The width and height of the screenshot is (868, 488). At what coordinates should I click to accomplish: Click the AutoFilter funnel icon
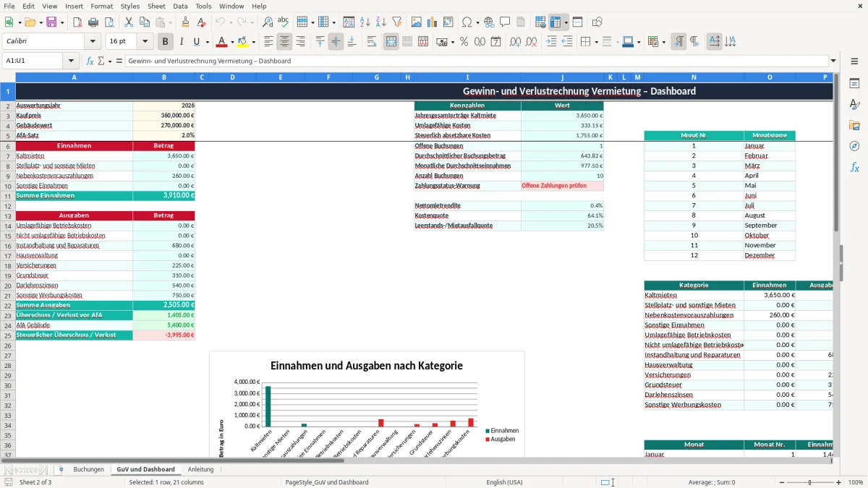click(396, 22)
